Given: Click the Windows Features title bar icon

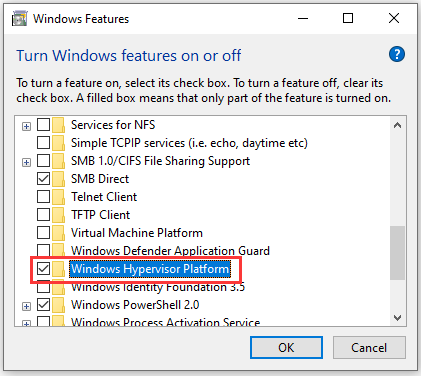Looking at the screenshot, I should 19,19.
